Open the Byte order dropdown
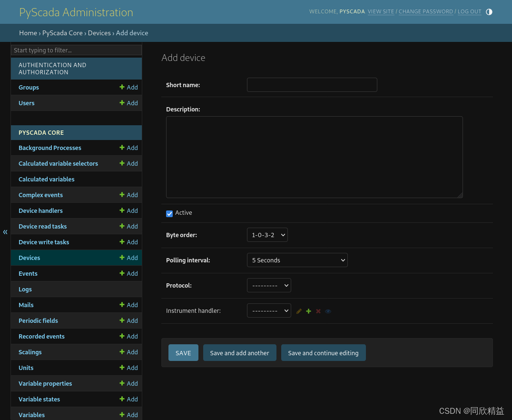Screen dimensions: 512x420 pos(267,235)
